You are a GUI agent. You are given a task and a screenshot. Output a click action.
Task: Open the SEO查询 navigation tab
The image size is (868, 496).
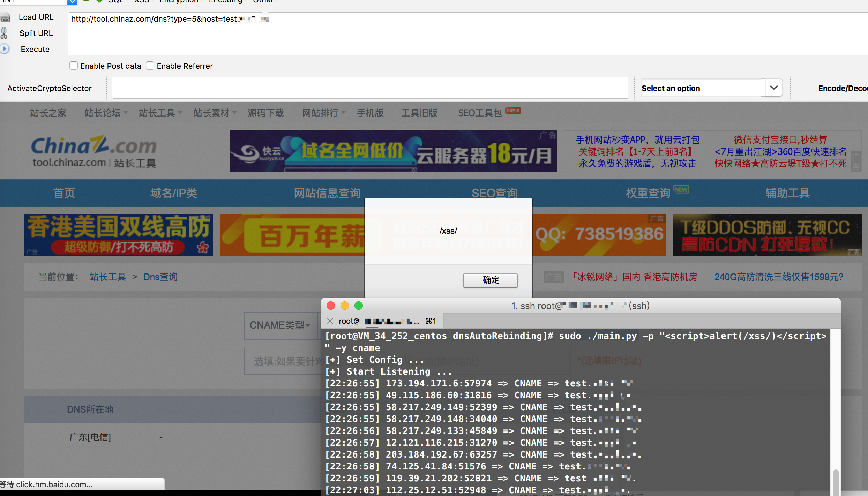494,193
